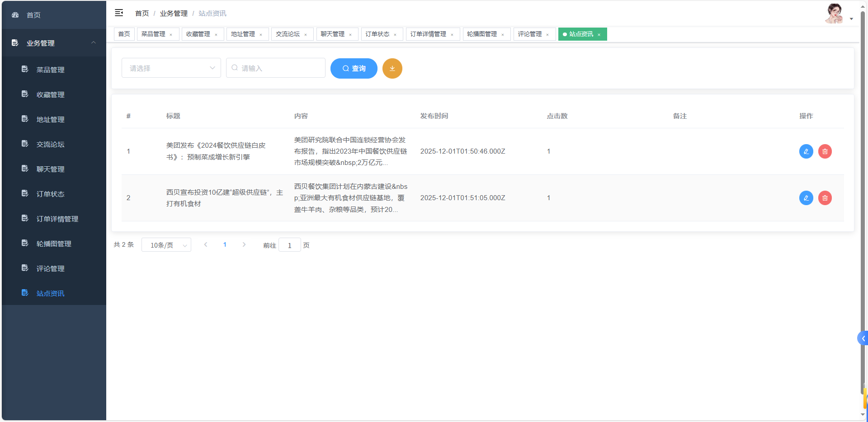
Task: Open the 请选择 filter dropdown
Action: pyautogui.click(x=171, y=68)
